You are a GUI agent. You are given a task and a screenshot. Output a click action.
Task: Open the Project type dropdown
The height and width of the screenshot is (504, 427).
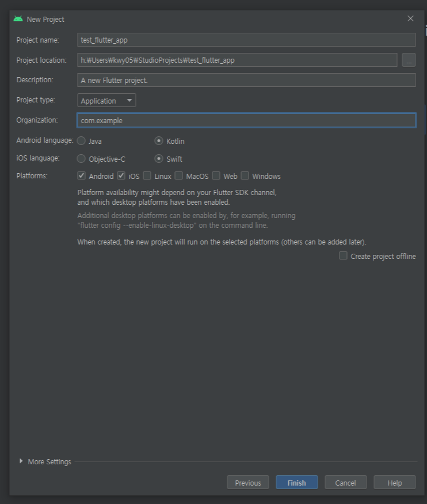(106, 100)
